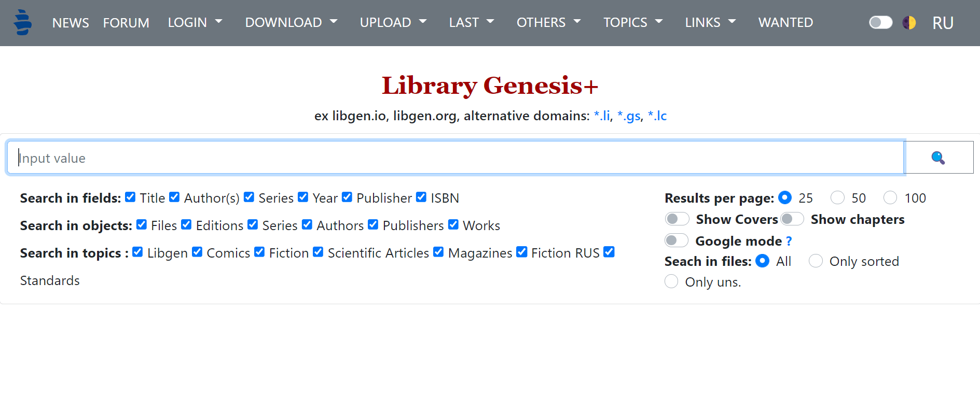Visit the *.gs alternative domain link

click(x=629, y=116)
